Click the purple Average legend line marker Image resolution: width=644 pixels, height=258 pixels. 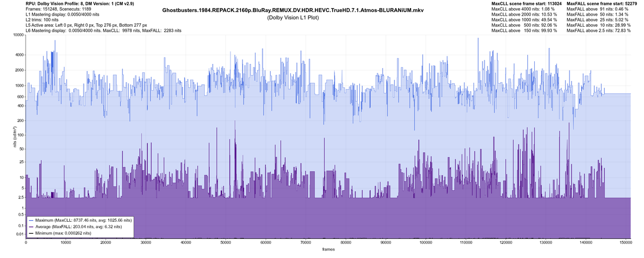pos(31,227)
